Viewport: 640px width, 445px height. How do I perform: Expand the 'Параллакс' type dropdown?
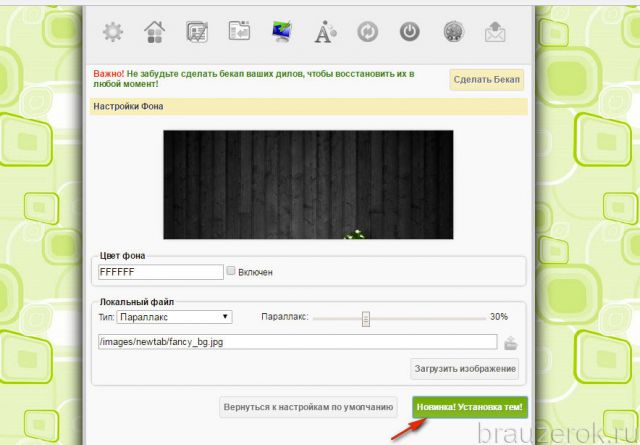(174, 317)
